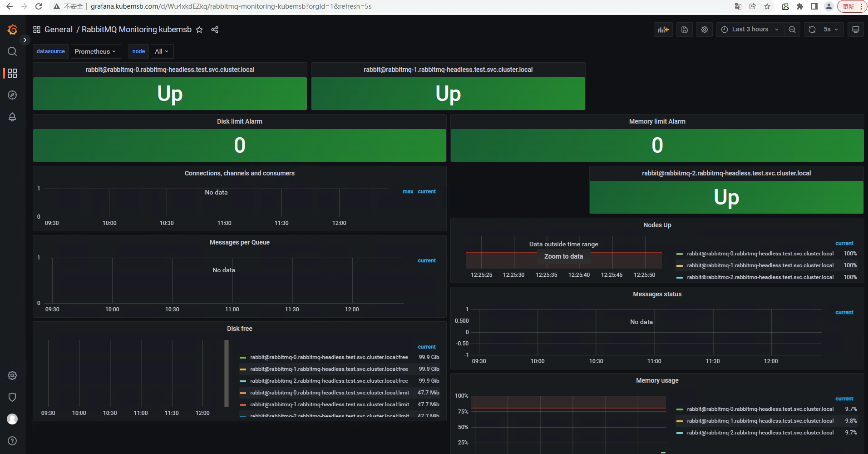The height and width of the screenshot is (454, 868).
Task: Add a new panel
Action: [663, 30]
